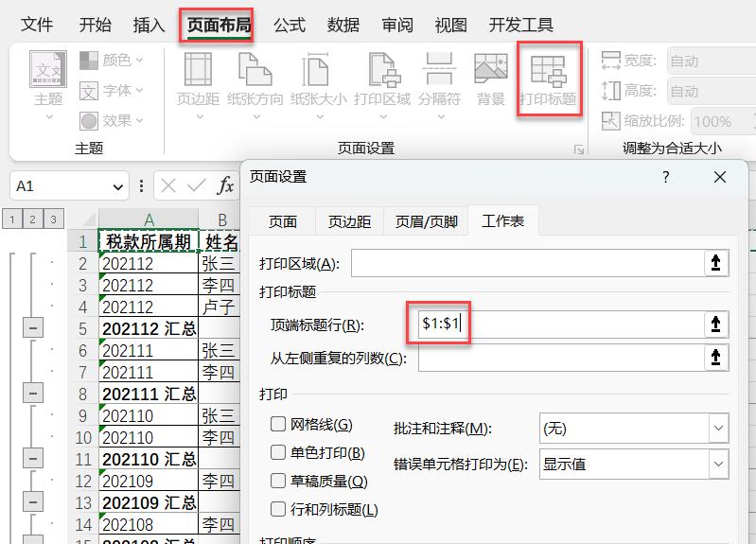Click the 打印标题 print titles icon
Screen dimensions: 756x544
pyautogui.click(x=548, y=70)
